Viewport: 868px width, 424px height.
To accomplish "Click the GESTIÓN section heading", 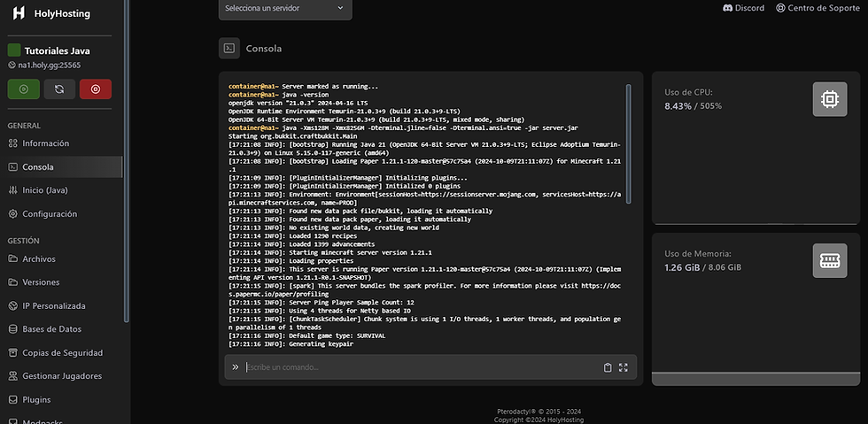I will pos(23,241).
